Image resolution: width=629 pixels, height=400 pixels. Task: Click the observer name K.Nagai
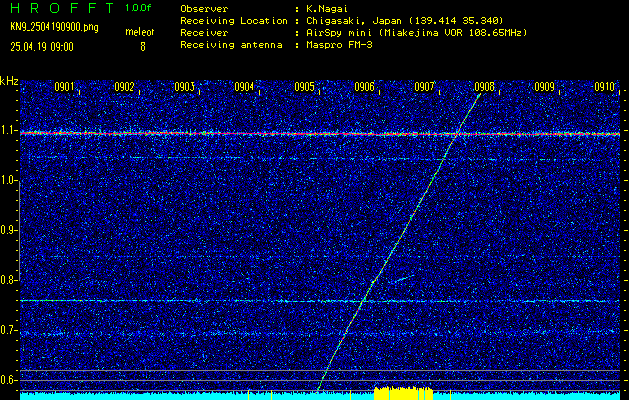click(x=327, y=8)
